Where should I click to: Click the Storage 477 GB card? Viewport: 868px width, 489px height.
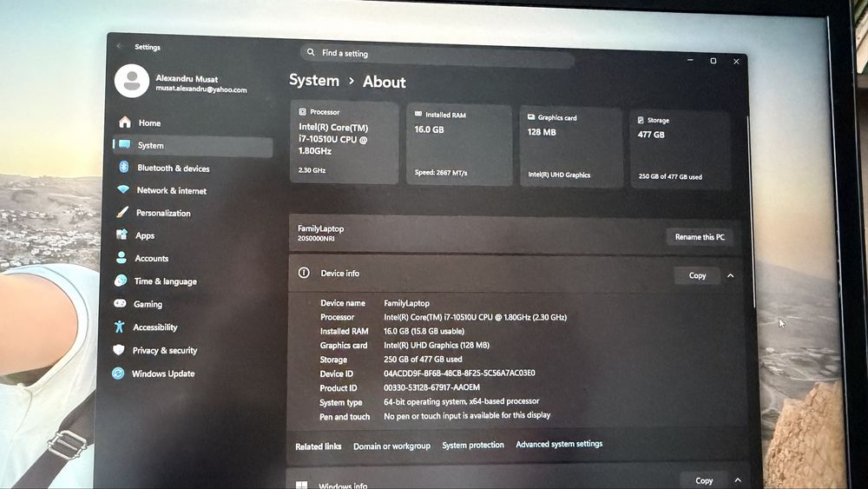[681, 149]
